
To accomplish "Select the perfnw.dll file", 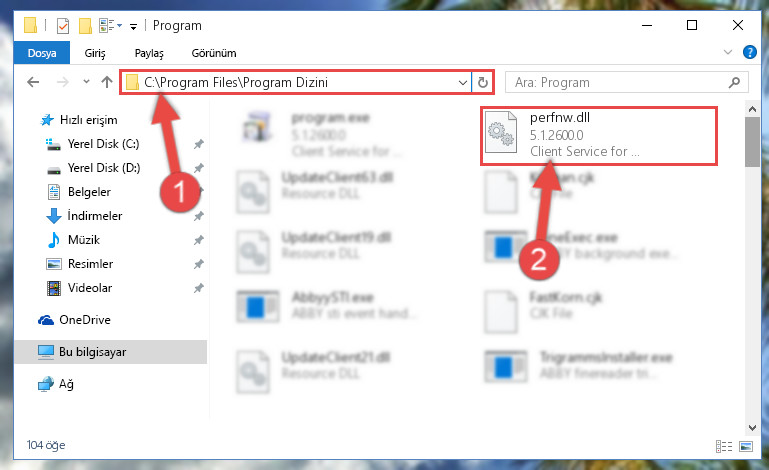I will tap(598, 135).
